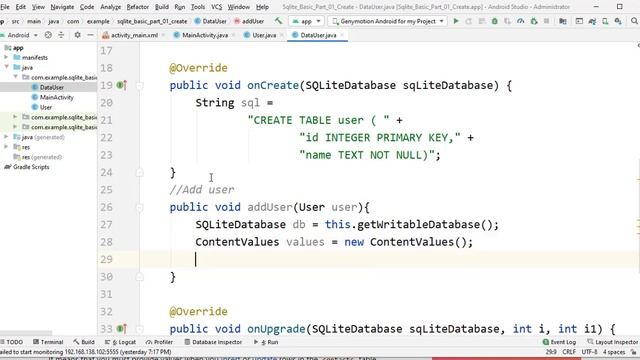640x360 pixels.
Task: Toggle code fold marker at line 30
Action: pyautogui.click(x=140, y=277)
